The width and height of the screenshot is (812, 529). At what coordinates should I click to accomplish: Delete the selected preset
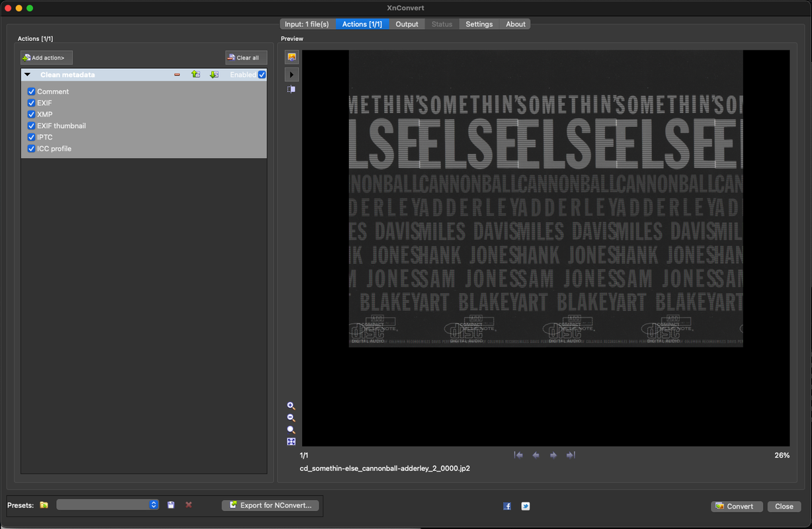(188, 505)
